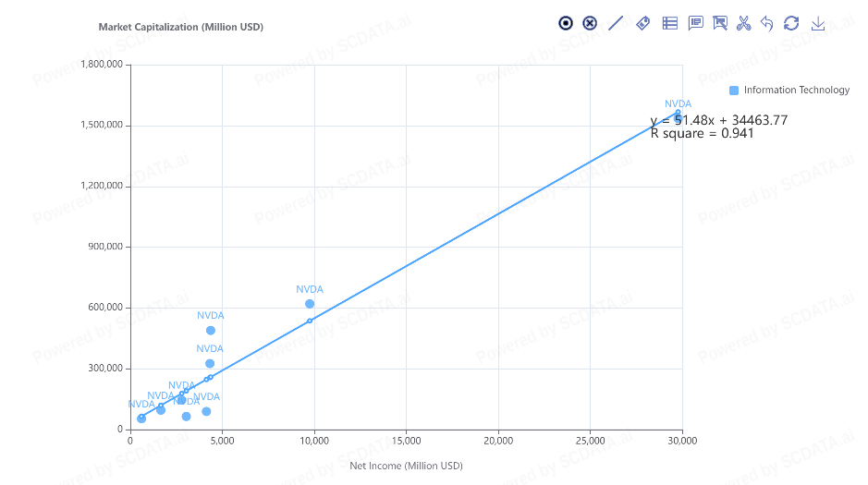Click the Market Capitalization (Million USD) axis title
The image size is (868, 485).
(x=181, y=27)
